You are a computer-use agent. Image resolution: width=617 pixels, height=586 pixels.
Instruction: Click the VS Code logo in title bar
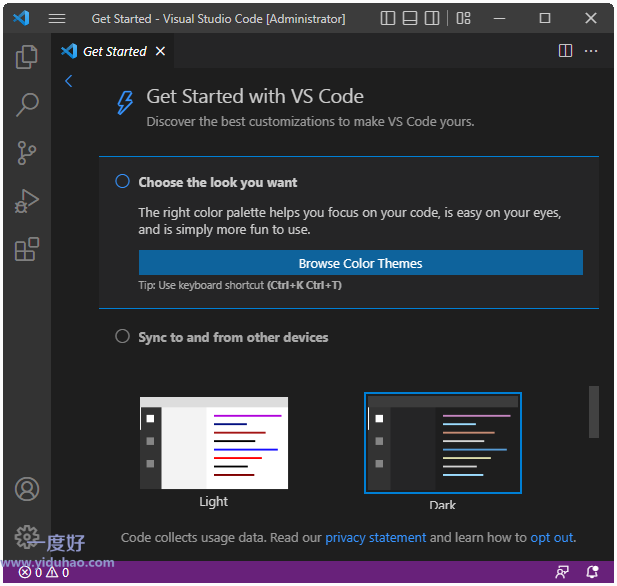(21, 18)
